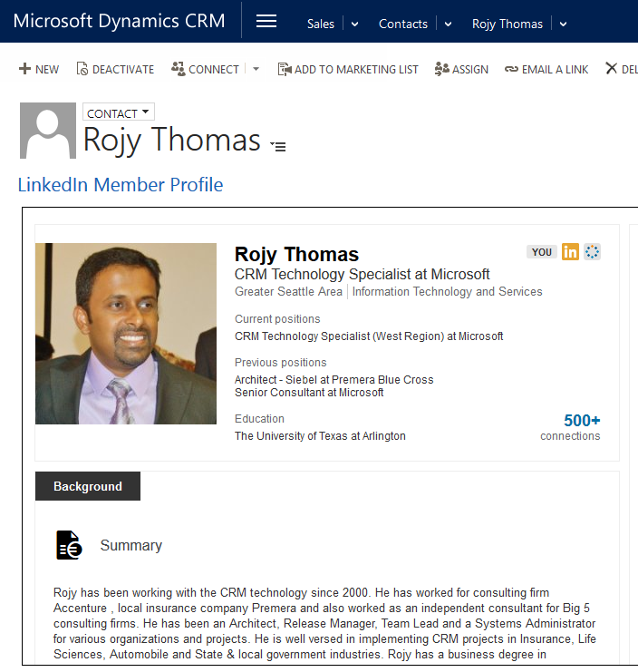Click the Delete X icon
The height and width of the screenshot is (672, 638).
coord(611,68)
